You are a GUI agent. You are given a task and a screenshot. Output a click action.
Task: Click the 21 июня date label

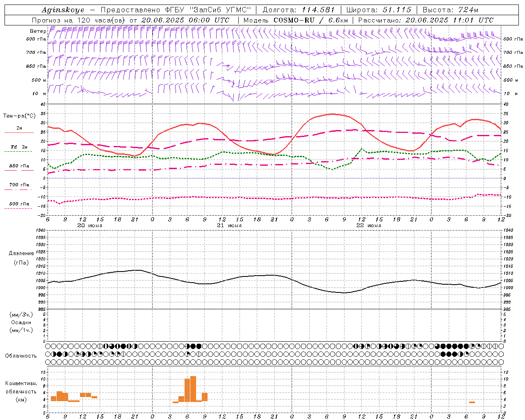click(229, 226)
